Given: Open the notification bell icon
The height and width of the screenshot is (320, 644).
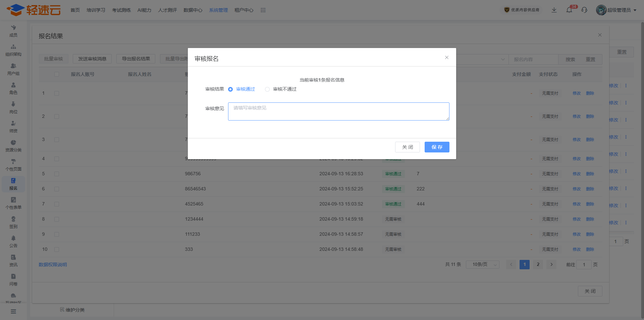Looking at the screenshot, I should (569, 10).
